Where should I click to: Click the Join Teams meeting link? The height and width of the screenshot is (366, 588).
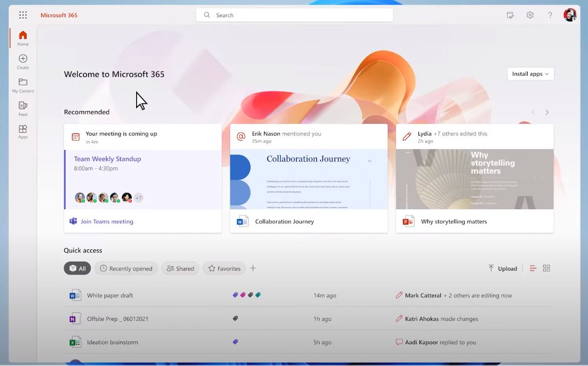pyautogui.click(x=107, y=221)
